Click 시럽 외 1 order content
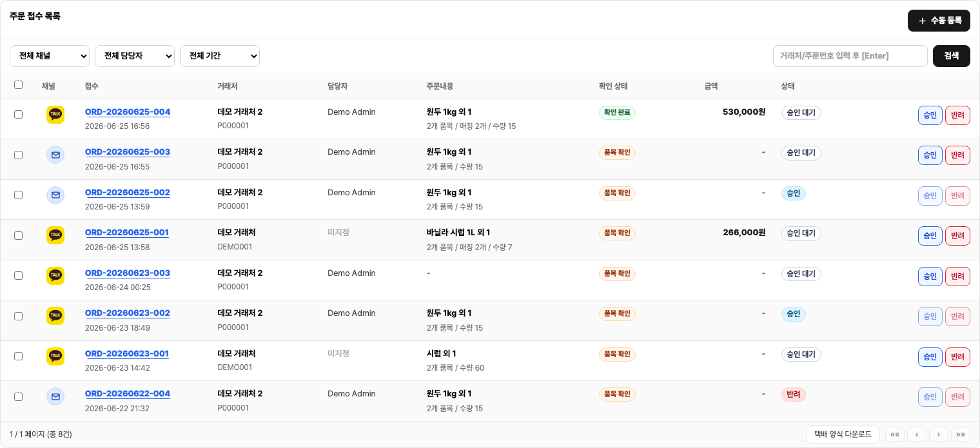This screenshot has height=448, width=980. pos(442,353)
